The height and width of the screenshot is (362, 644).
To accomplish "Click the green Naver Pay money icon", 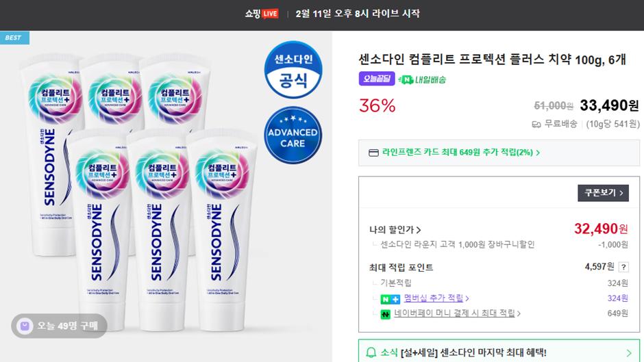I will pyautogui.click(x=385, y=314).
